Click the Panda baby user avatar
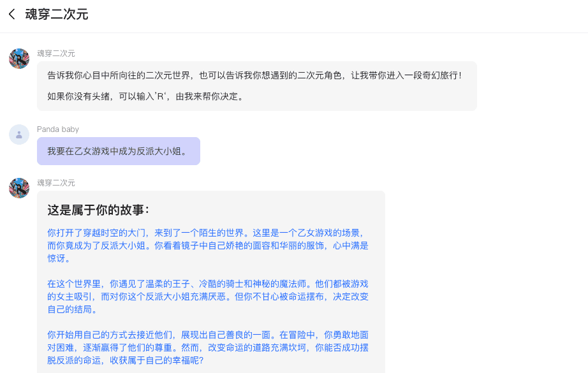 [x=19, y=135]
